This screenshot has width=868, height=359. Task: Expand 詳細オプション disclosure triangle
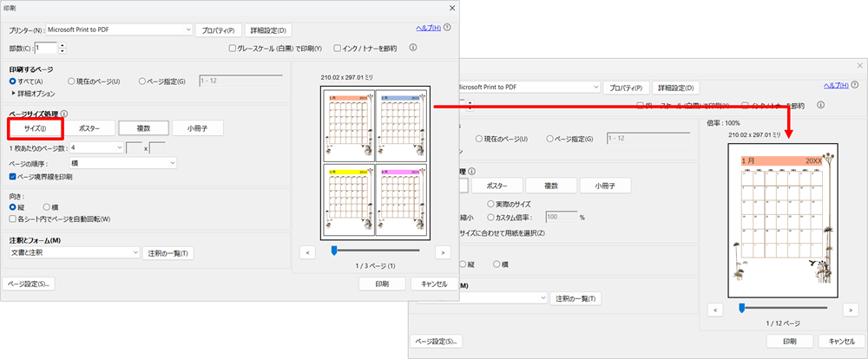13,94
